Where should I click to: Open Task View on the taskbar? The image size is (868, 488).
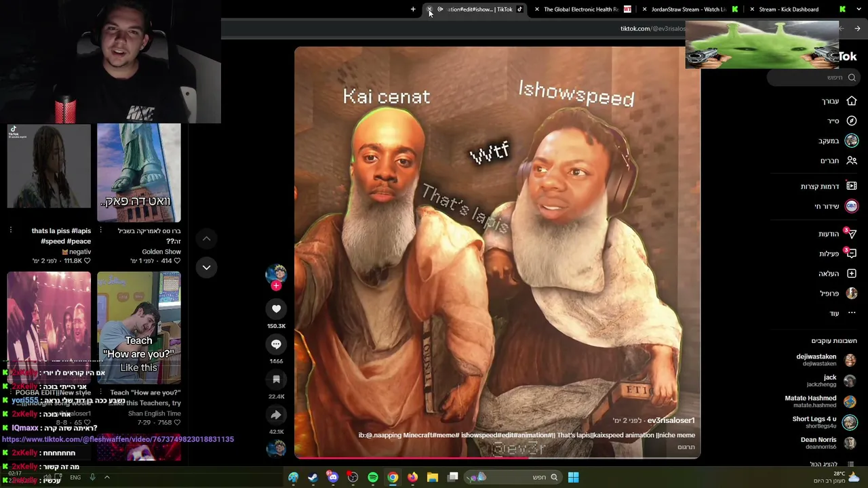pyautogui.click(x=453, y=477)
